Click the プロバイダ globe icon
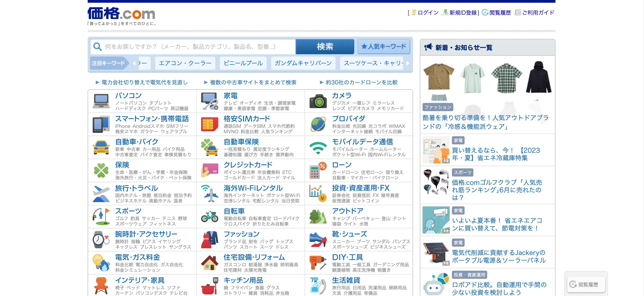 (318, 124)
